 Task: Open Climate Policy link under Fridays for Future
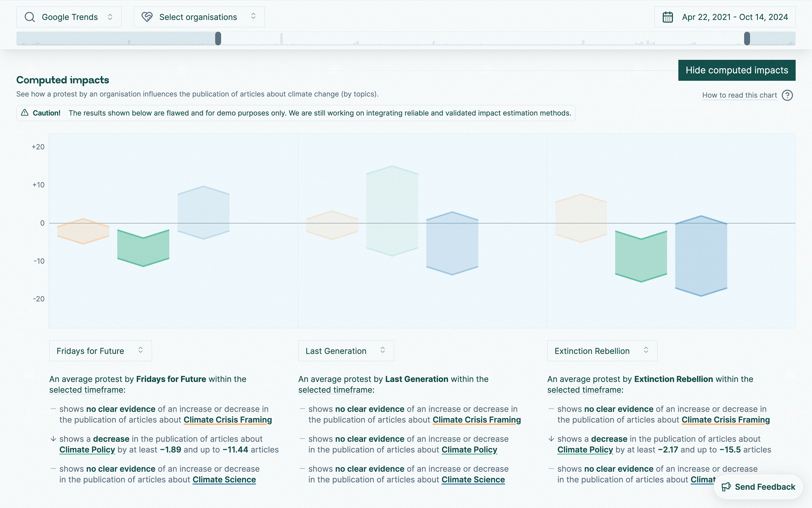[87, 450]
